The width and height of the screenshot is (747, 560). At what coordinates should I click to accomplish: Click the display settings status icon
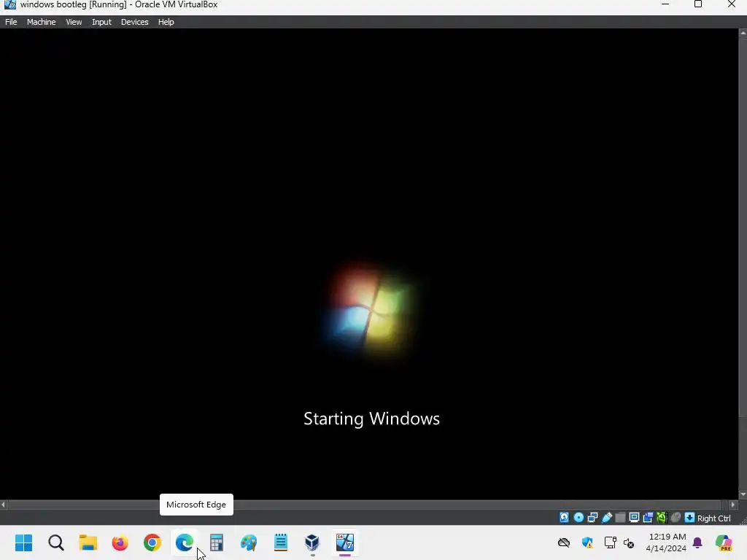[x=634, y=518]
